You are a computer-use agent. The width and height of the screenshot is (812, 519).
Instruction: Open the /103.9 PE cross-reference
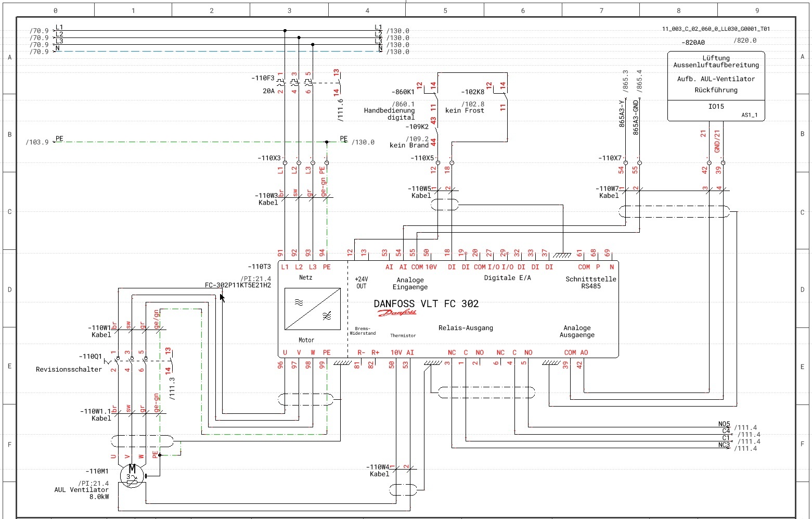pos(37,142)
